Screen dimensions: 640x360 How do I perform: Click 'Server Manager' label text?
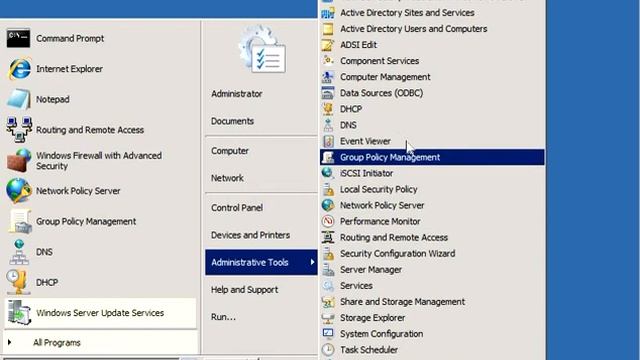coord(371,270)
